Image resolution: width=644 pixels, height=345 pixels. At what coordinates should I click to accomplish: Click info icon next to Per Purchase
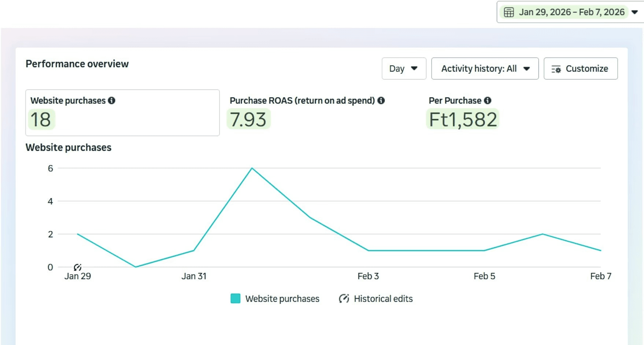coord(488,100)
